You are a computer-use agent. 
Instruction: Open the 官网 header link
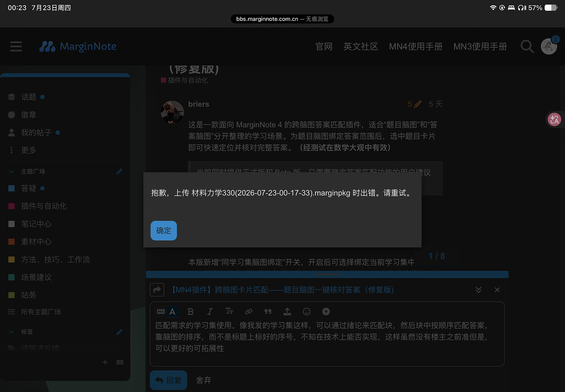[x=324, y=47]
